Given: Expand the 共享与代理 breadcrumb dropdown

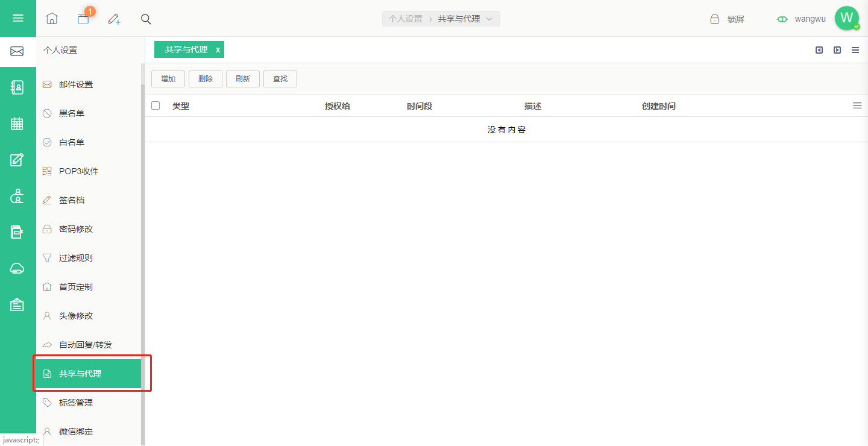Looking at the screenshot, I should click(489, 19).
